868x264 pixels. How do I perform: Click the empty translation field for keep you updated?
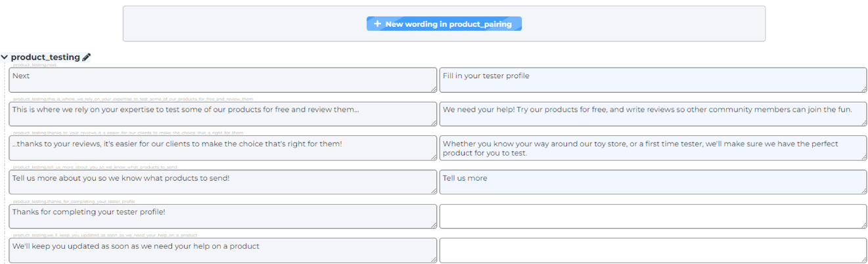click(x=652, y=250)
